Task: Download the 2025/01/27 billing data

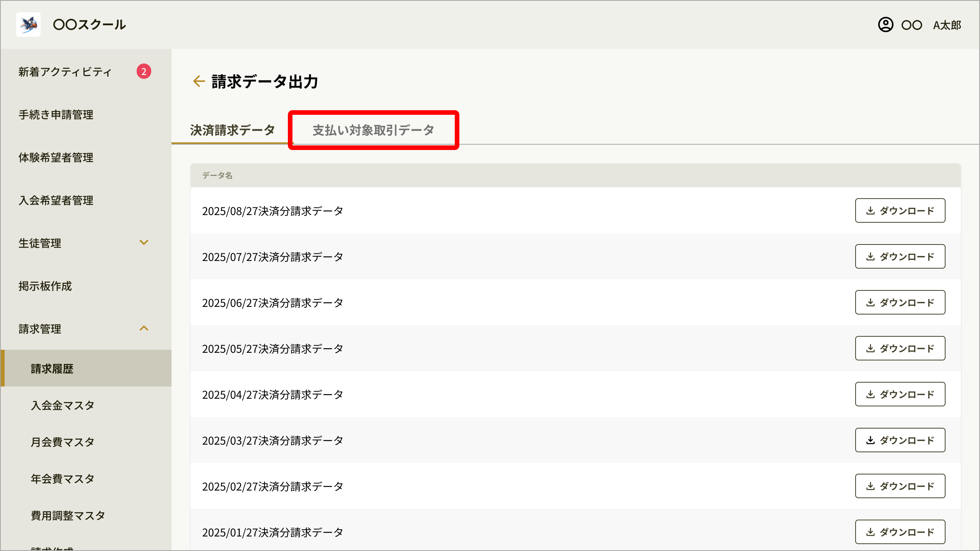Action: coord(900,532)
